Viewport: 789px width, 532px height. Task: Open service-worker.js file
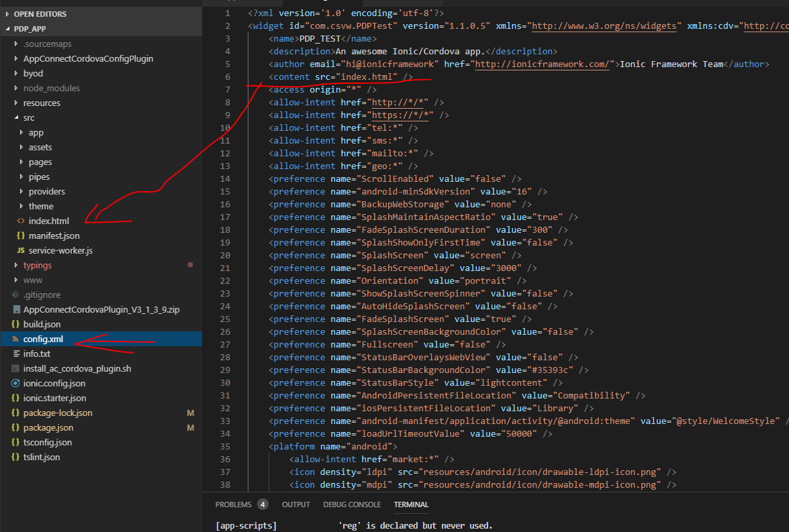[60, 250]
